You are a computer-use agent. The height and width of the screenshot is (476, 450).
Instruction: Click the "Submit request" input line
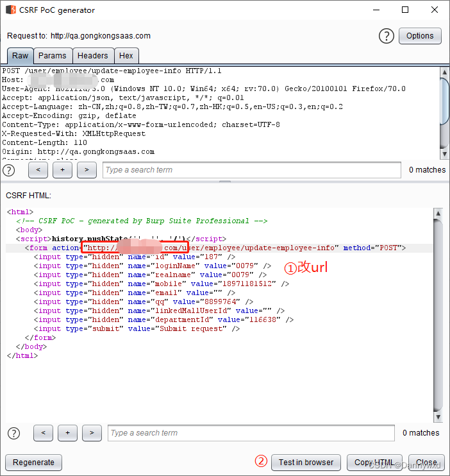pyautogui.click(x=137, y=328)
